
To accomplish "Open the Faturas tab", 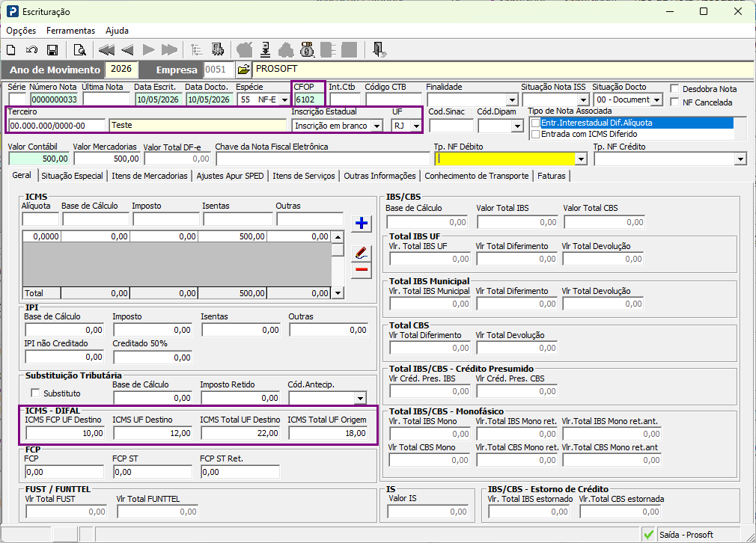I will tap(552, 176).
